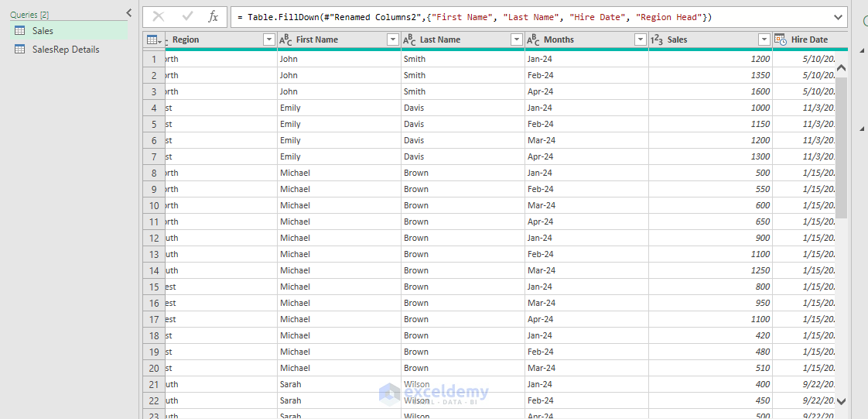The width and height of the screenshot is (868, 419).
Task: Click Sales cell 800
Action: click(x=710, y=287)
